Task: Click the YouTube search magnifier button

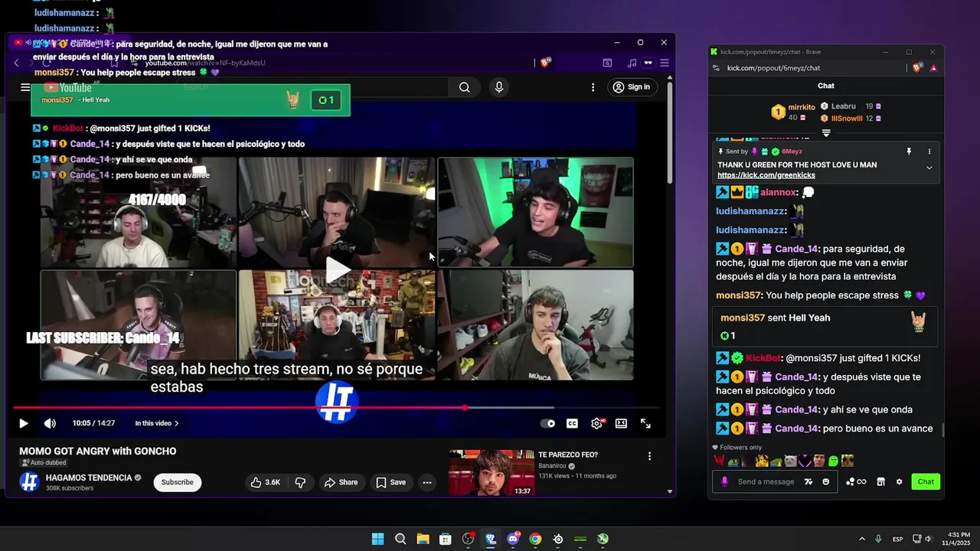Action: click(x=465, y=87)
